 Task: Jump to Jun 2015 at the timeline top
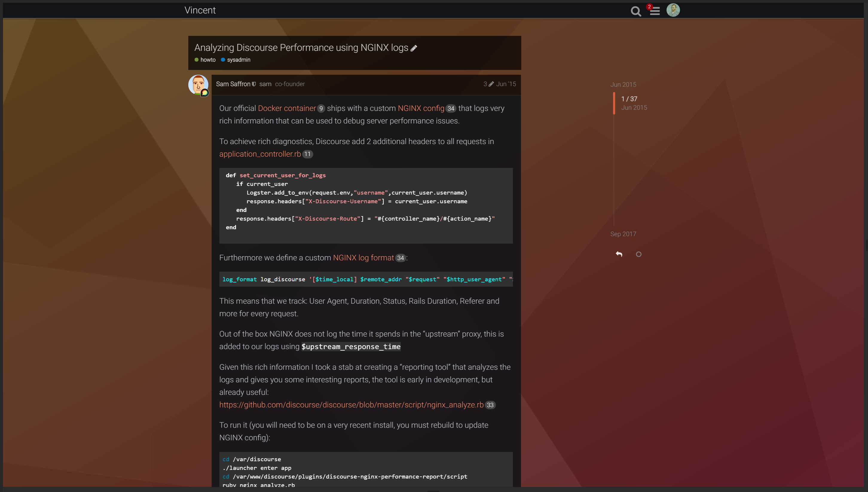coord(624,85)
